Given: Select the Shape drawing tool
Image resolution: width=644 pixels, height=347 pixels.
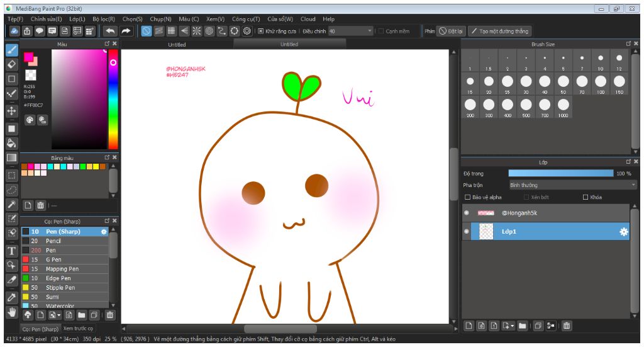Looking at the screenshot, I should pos(11,79).
